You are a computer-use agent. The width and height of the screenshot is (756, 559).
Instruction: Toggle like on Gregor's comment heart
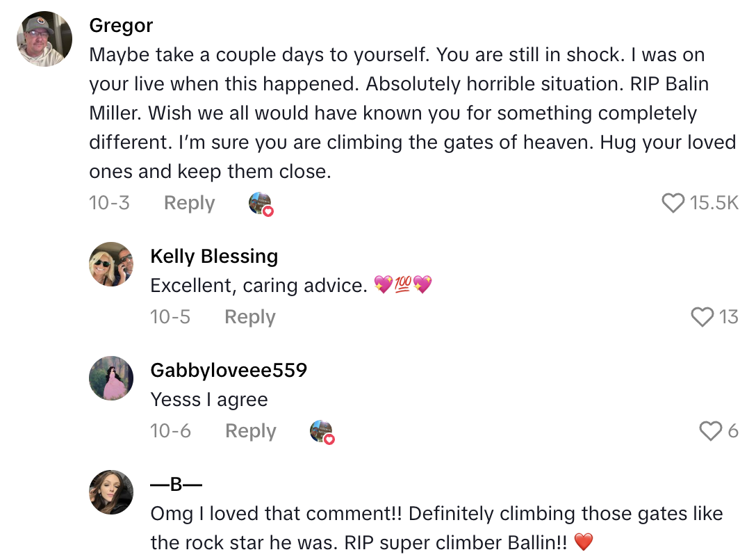672,202
